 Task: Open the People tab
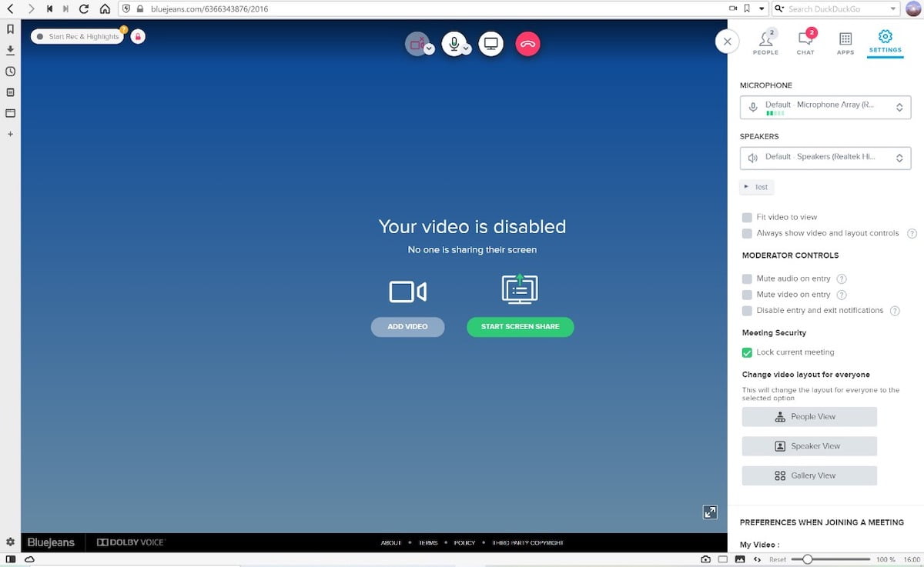coord(765,42)
